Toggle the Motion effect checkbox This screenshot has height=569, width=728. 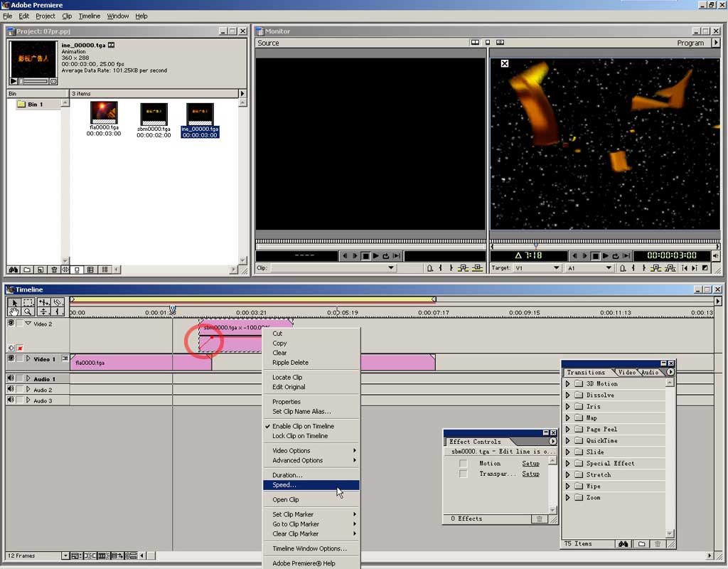(x=464, y=463)
